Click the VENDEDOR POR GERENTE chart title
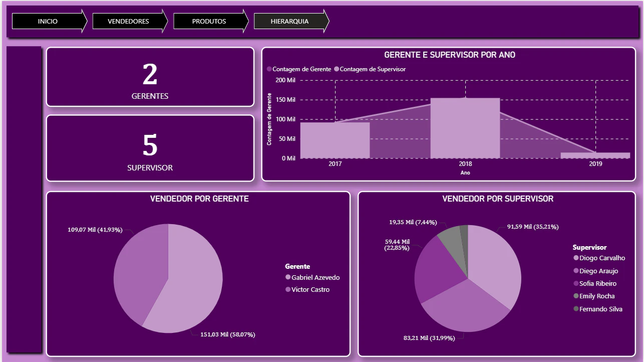 (x=199, y=199)
